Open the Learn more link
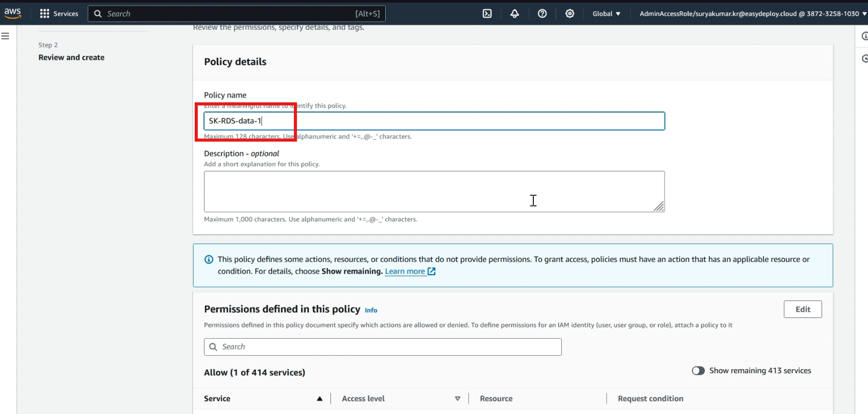868x414 pixels. 405,272
